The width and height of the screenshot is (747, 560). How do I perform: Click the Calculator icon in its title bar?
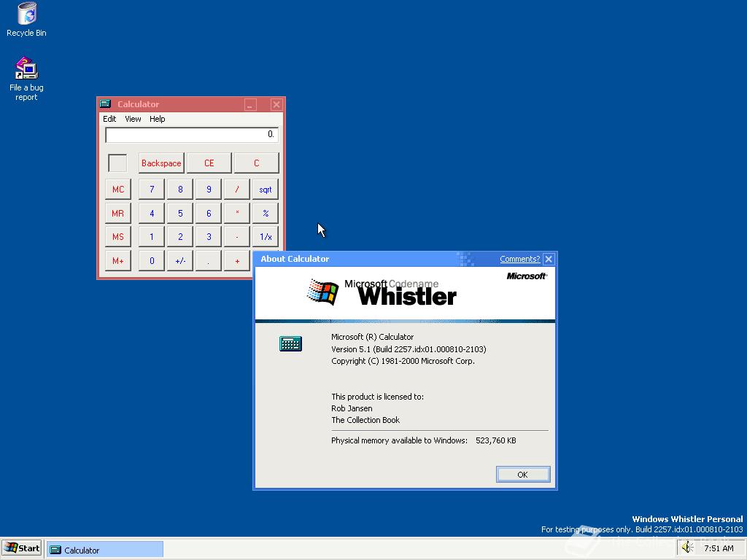[x=106, y=104]
